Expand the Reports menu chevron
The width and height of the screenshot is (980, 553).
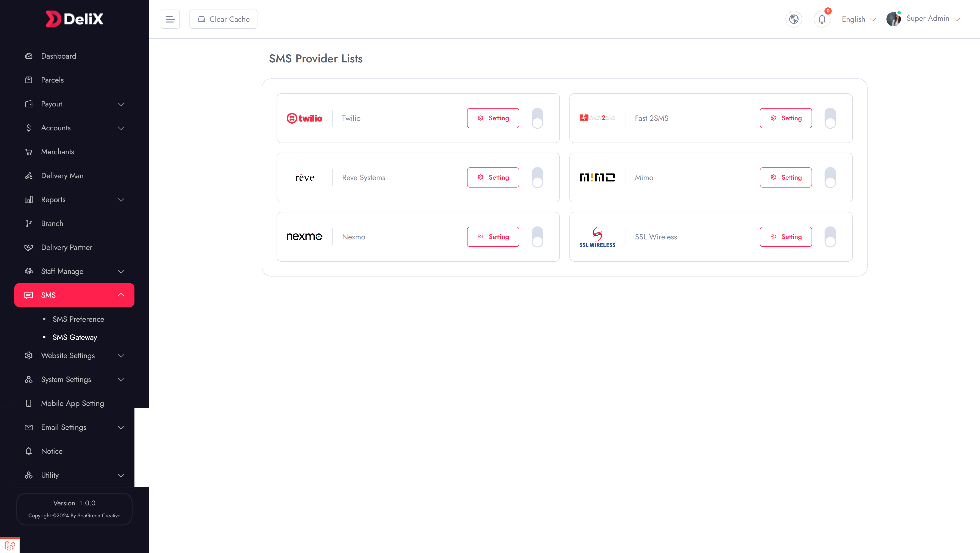121,200
